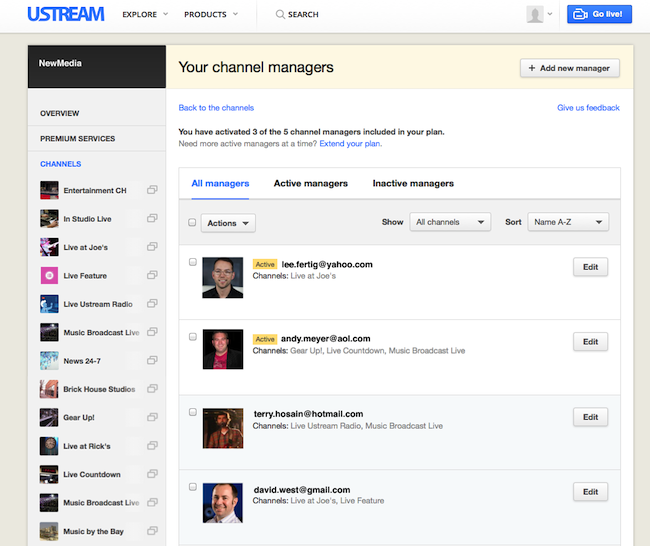This screenshot has width=650, height=546.
Task: Expand the Products menu
Action: click(211, 15)
